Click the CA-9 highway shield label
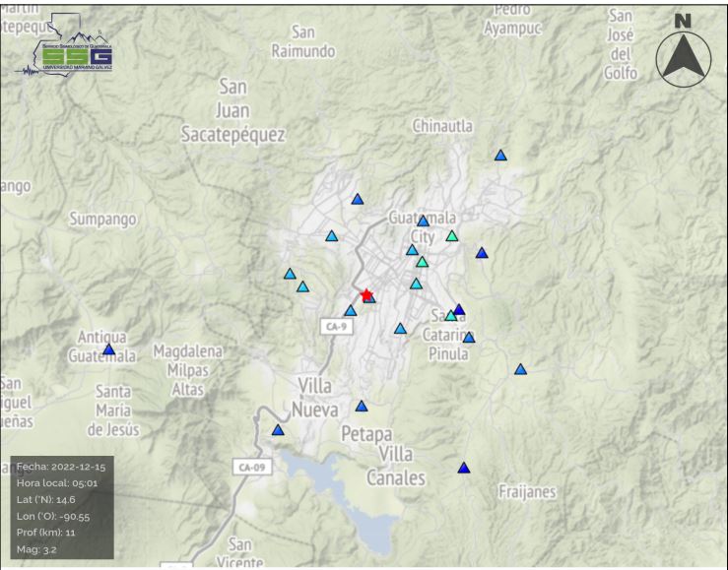Screen dimensions: 728x570 [x=337, y=326]
